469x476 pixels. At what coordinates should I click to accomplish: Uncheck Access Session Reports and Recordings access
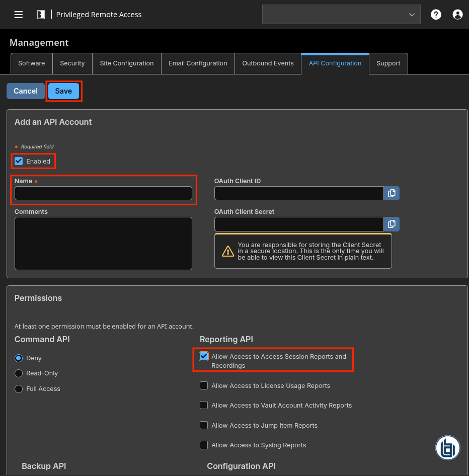point(204,356)
